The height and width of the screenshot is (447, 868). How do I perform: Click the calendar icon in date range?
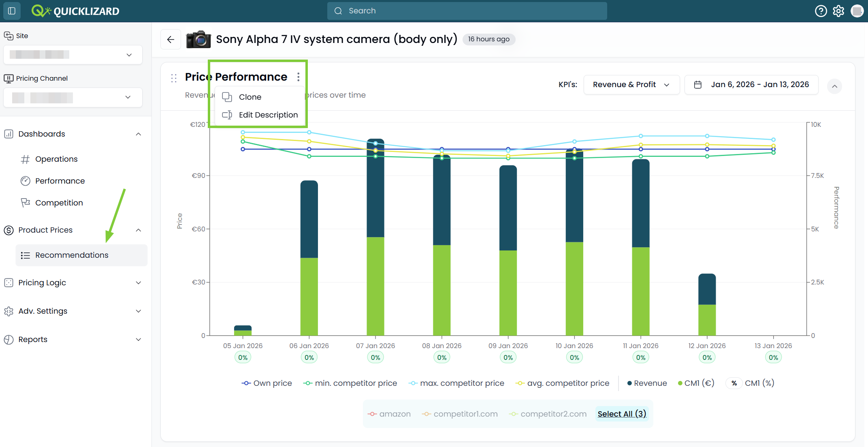pos(697,85)
